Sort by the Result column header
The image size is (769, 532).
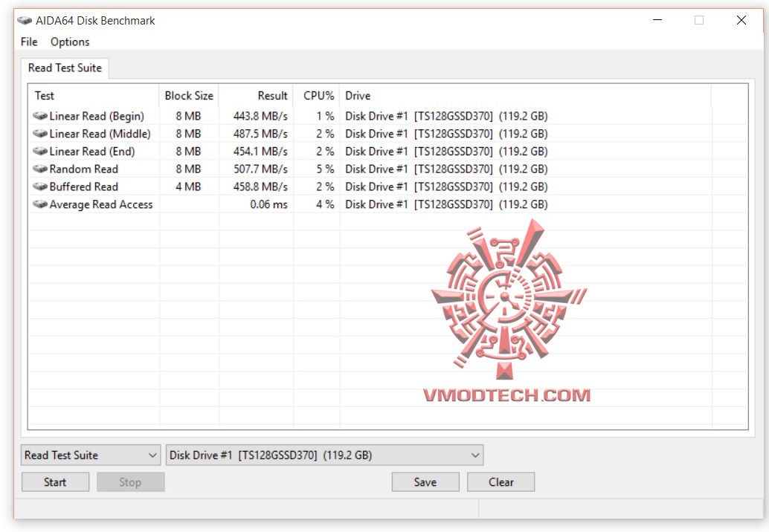coord(256,96)
